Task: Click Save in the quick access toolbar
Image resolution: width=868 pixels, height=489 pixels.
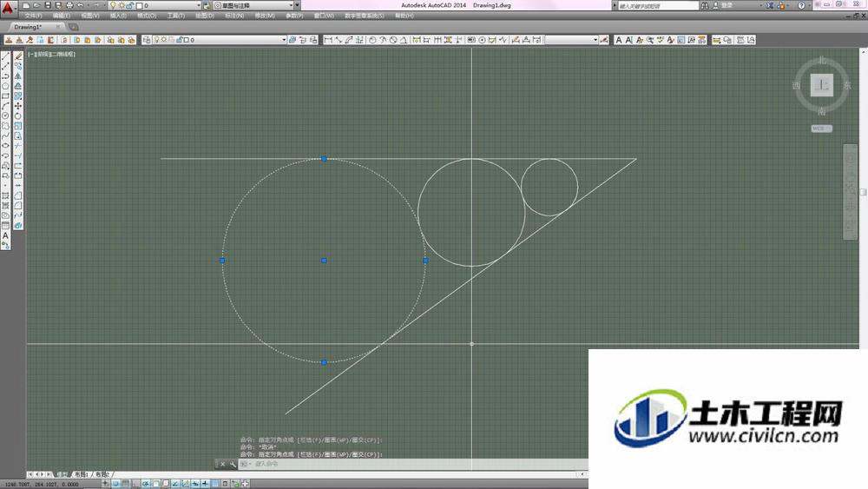Action: pos(48,5)
